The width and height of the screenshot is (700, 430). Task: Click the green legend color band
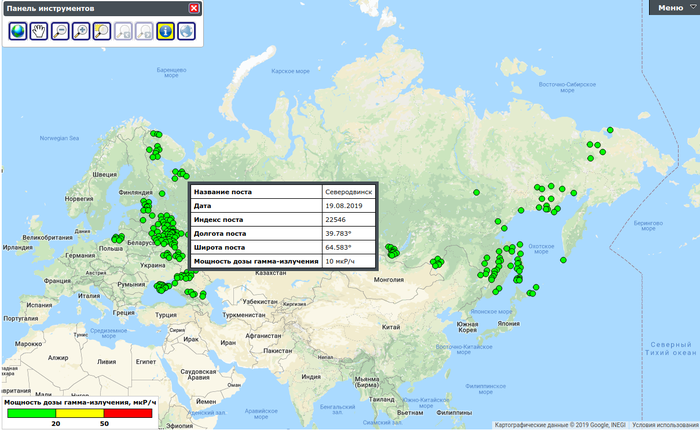click(30, 412)
